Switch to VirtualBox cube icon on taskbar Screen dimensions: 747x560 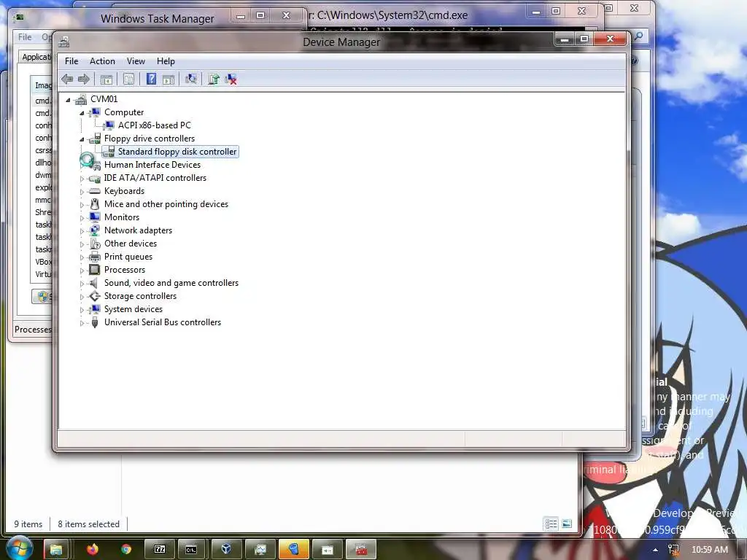point(227,550)
